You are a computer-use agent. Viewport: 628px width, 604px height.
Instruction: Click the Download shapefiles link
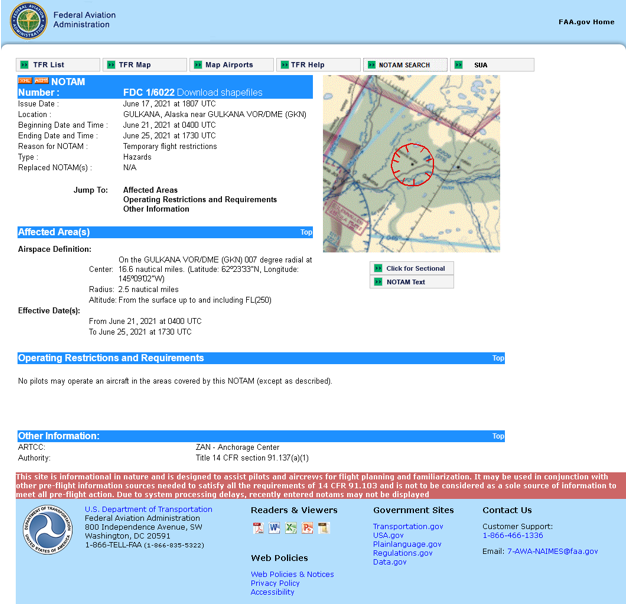pos(219,93)
